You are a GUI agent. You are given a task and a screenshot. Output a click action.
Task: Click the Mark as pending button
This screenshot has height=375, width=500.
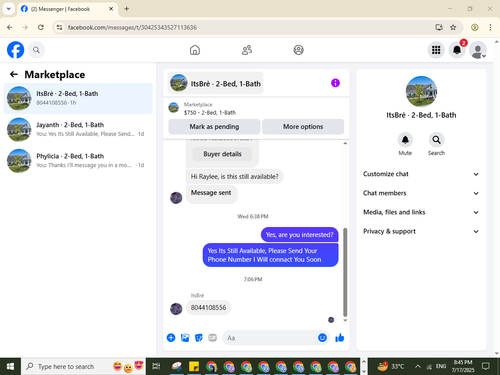214,127
